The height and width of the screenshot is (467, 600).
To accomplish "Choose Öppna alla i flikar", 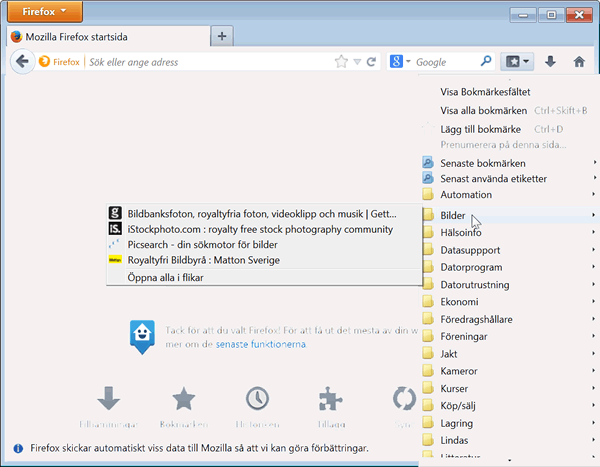I will (264, 277).
